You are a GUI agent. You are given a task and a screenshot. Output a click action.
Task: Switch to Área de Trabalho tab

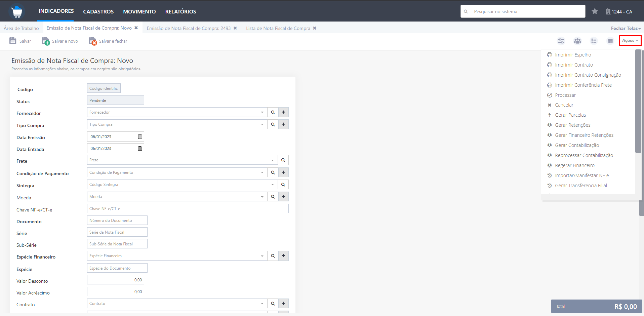21,28
